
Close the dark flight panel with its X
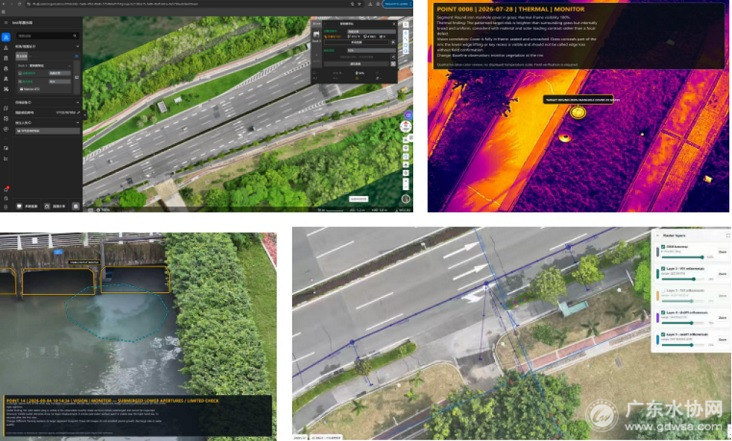[x=394, y=24]
